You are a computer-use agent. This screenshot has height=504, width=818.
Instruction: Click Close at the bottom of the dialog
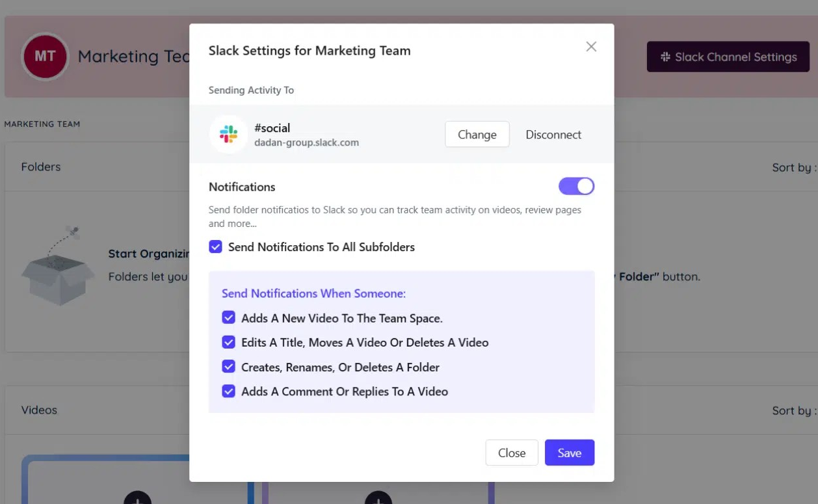click(512, 452)
